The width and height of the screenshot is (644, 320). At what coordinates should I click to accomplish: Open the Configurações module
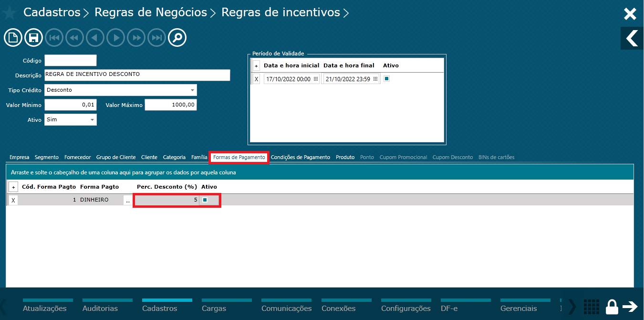point(406,309)
